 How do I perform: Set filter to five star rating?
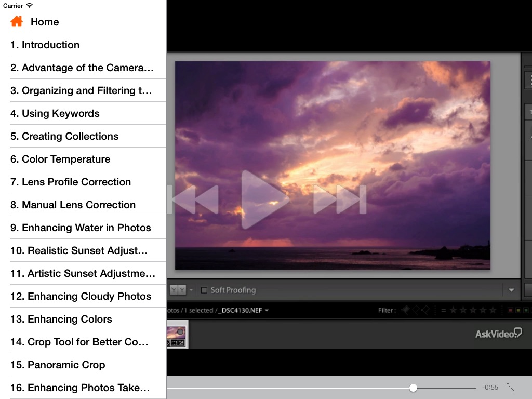click(x=493, y=310)
